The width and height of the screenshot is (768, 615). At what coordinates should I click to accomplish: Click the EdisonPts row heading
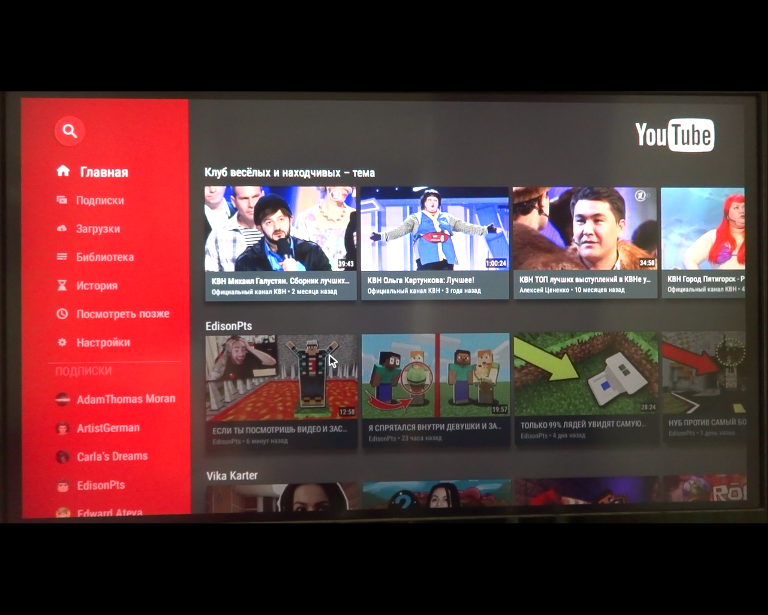point(229,326)
